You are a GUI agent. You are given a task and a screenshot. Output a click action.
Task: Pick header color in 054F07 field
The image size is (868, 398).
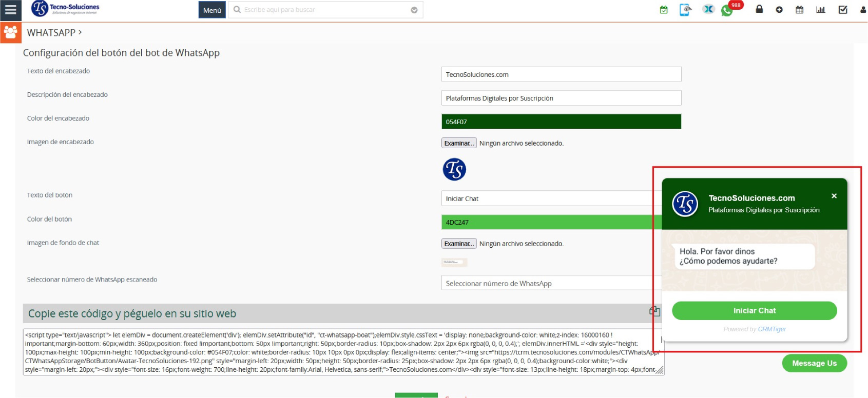click(x=561, y=122)
